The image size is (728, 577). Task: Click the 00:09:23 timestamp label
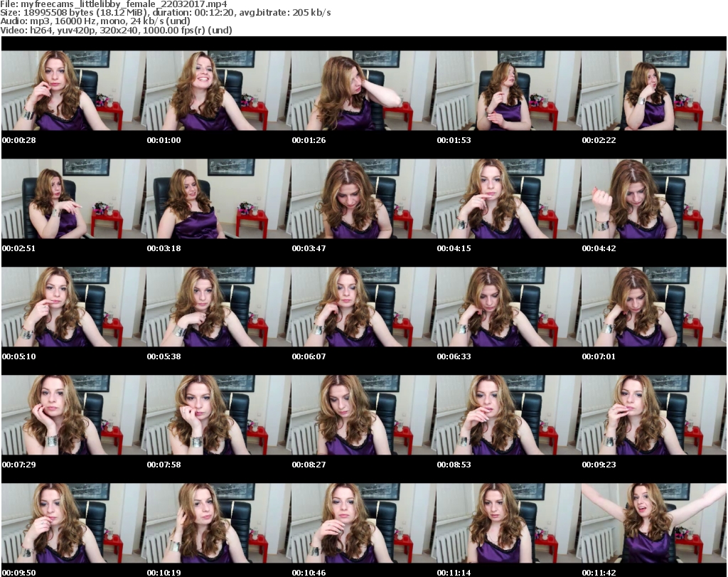coord(599,465)
